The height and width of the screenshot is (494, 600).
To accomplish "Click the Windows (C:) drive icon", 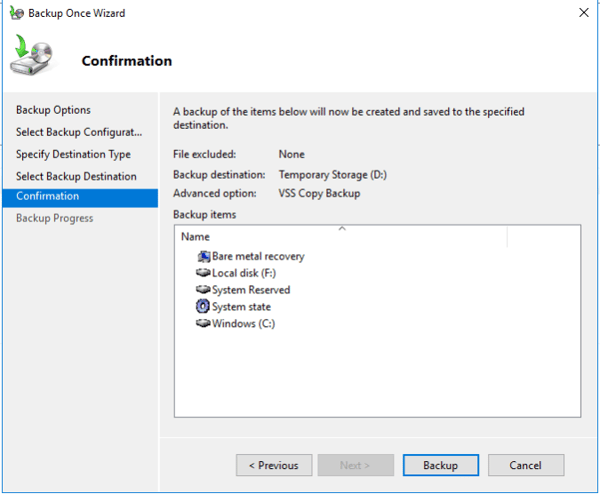I will 203,323.
